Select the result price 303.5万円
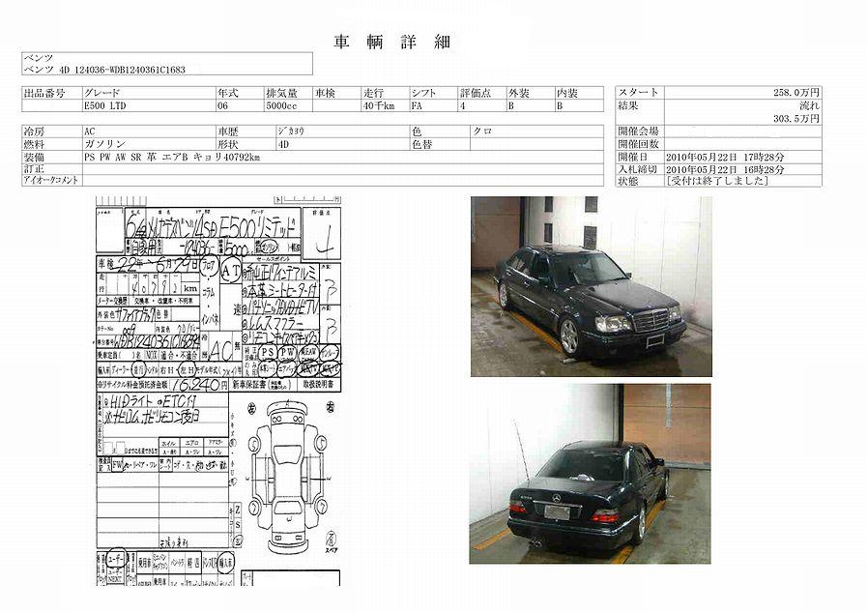The width and height of the screenshot is (868, 613). tap(796, 119)
